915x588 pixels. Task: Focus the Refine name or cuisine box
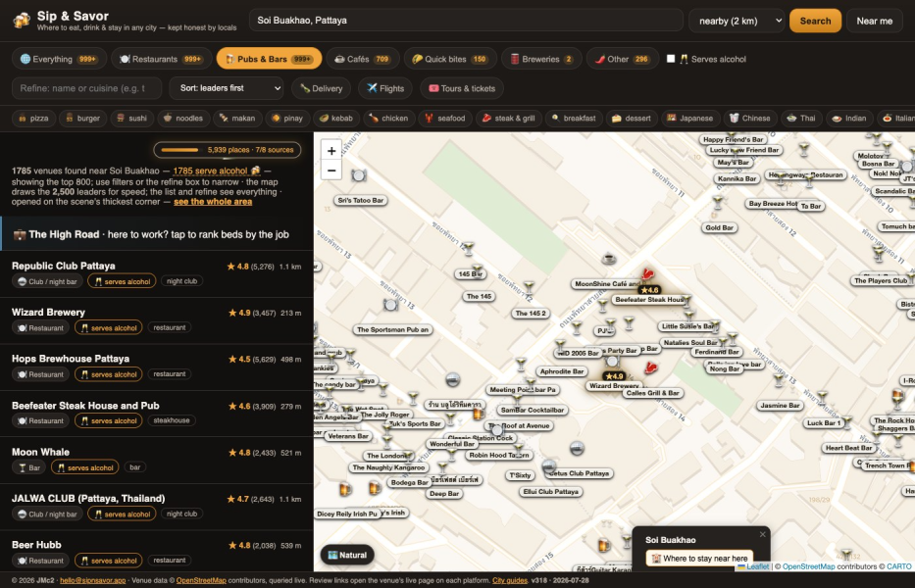(x=86, y=88)
